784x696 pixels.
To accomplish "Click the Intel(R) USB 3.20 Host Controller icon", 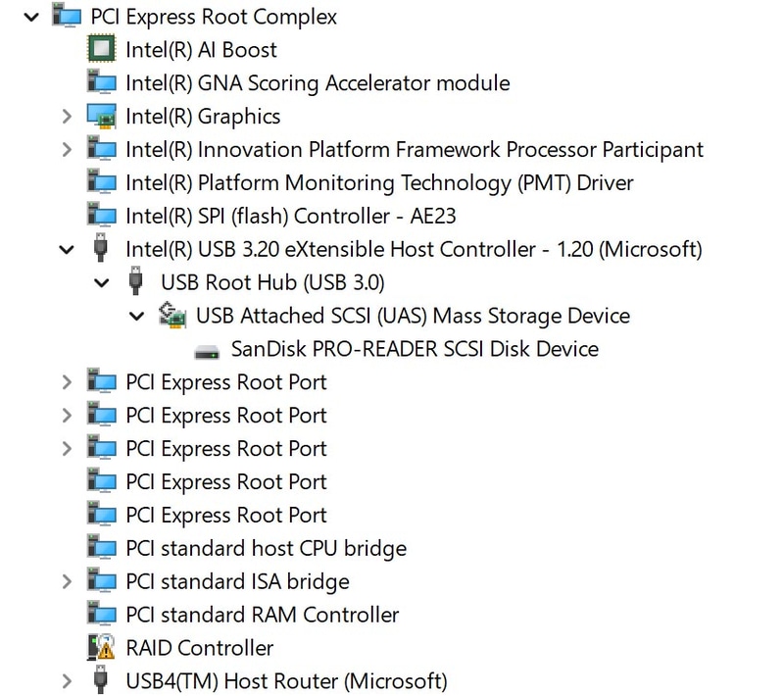I will [102, 249].
